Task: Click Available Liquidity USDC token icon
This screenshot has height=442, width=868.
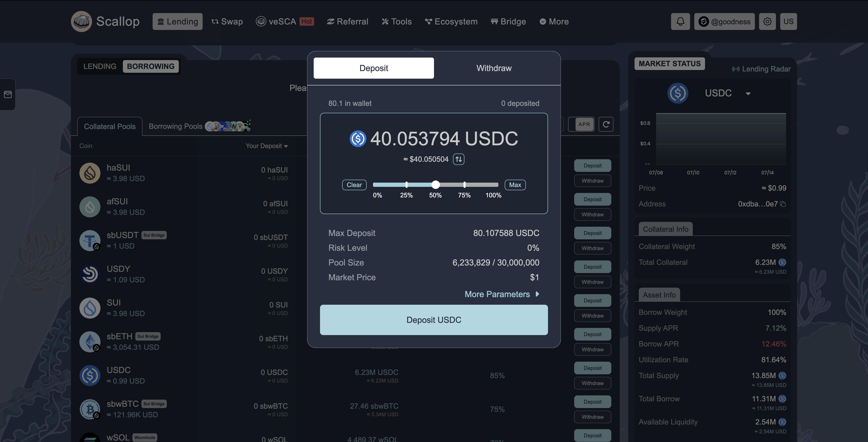Action: pos(783,422)
